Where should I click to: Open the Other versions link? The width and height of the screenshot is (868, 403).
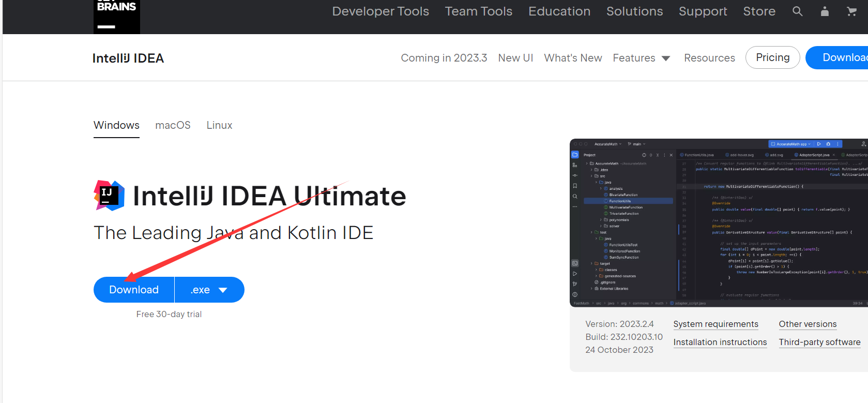(x=808, y=324)
